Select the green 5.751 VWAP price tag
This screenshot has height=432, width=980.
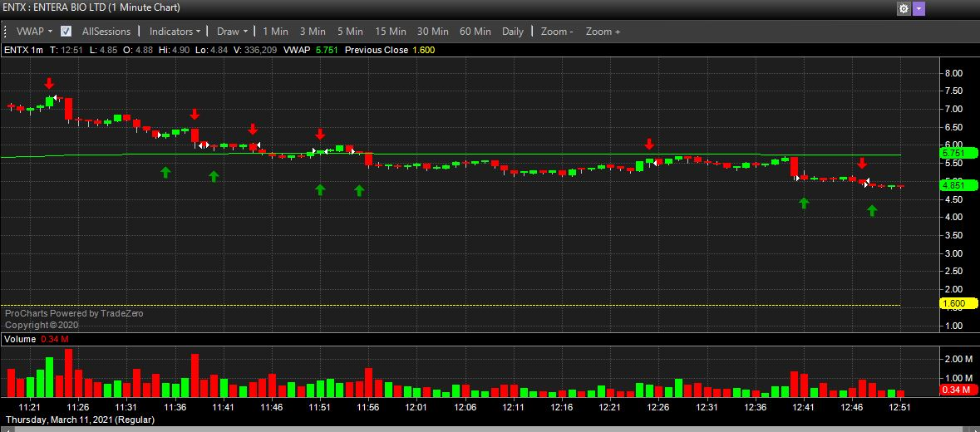point(953,153)
